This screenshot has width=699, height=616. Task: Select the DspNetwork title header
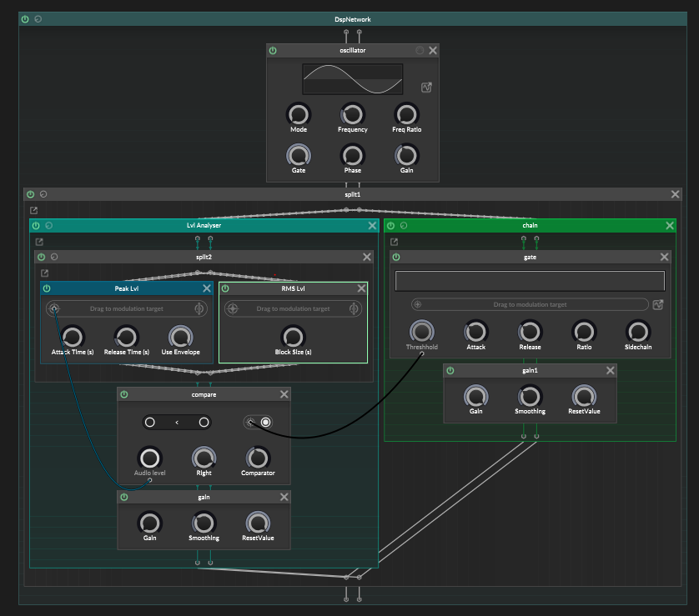click(353, 19)
